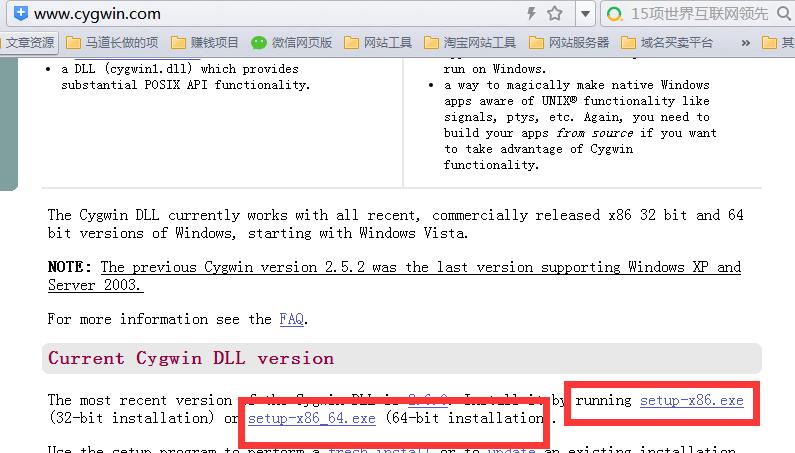This screenshot has height=453, width=795.
Task: Open the FAQ link
Action: [292, 319]
